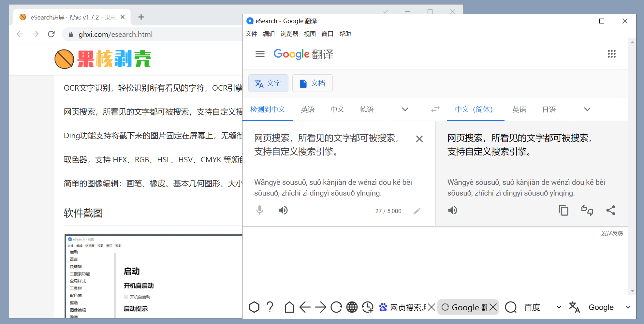Screen dimensions: 644x324
Task: Close the Google 翻译 tab in bottom bar
Action: [x=493, y=307]
